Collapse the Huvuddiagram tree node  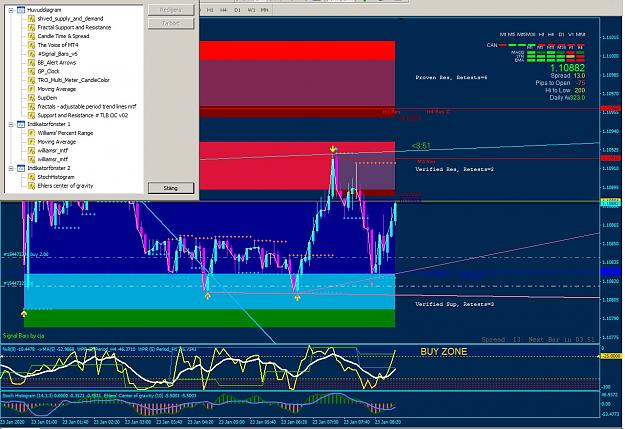pyautogui.click(x=11, y=10)
